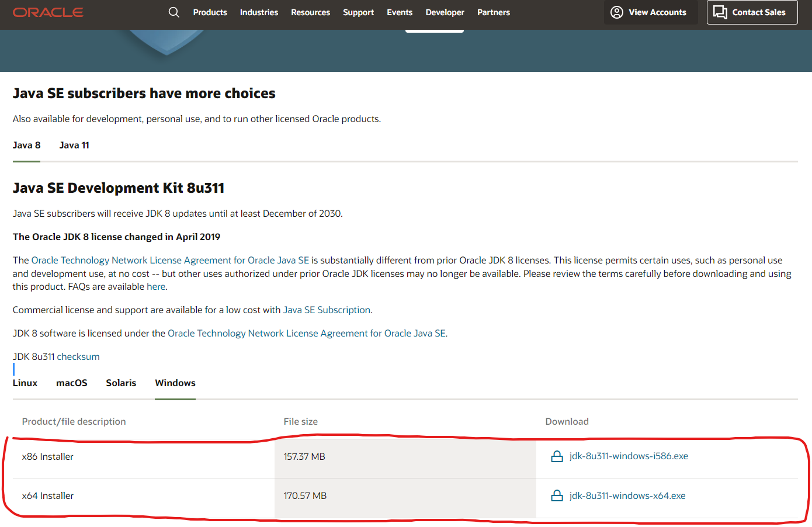The width and height of the screenshot is (812, 527).
Task: Open the Developer menu
Action: 445,12
